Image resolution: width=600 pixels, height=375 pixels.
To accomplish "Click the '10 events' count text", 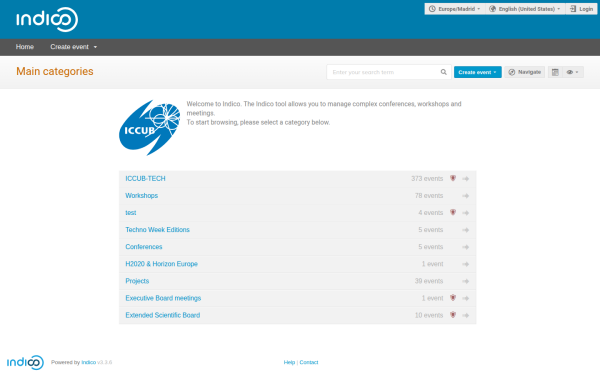I will coord(429,315).
